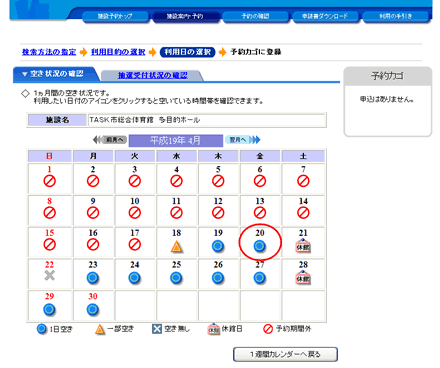Click the out-of-period icon on April 1
Screen dimensions: 440x368
50,181
